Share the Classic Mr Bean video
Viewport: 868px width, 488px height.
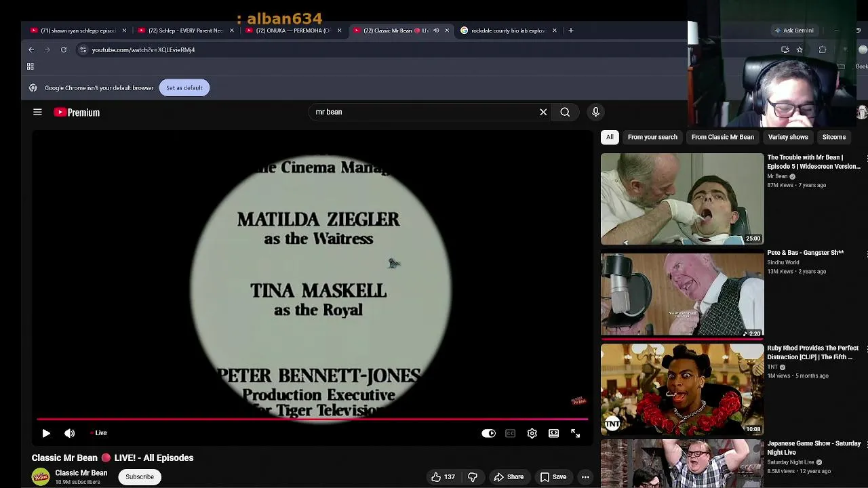[509, 477]
